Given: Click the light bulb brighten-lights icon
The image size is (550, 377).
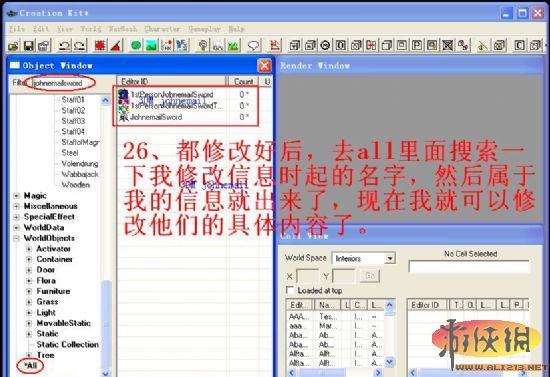Looking at the screenshot, I should [x=203, y=46].
